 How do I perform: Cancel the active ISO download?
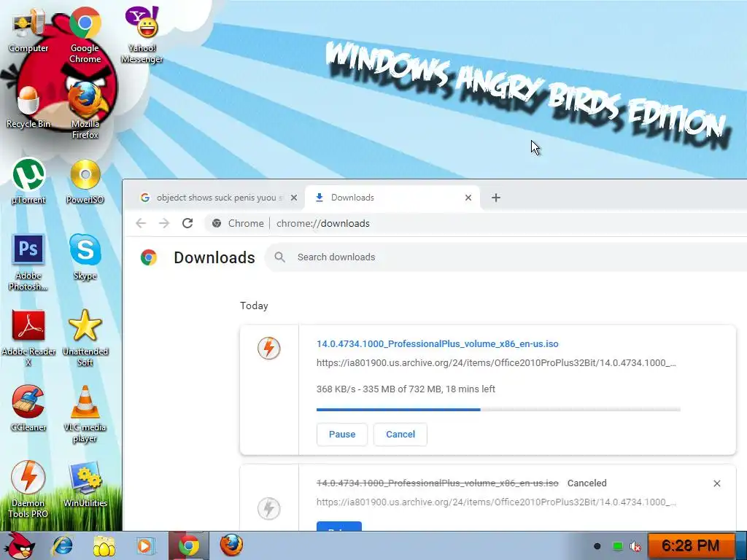(400, 435)
